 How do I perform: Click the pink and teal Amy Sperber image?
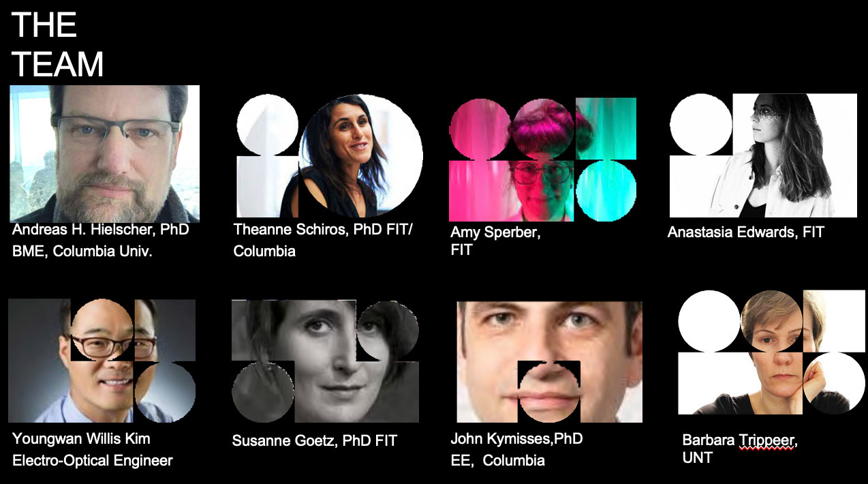click(x=542, y=160)
